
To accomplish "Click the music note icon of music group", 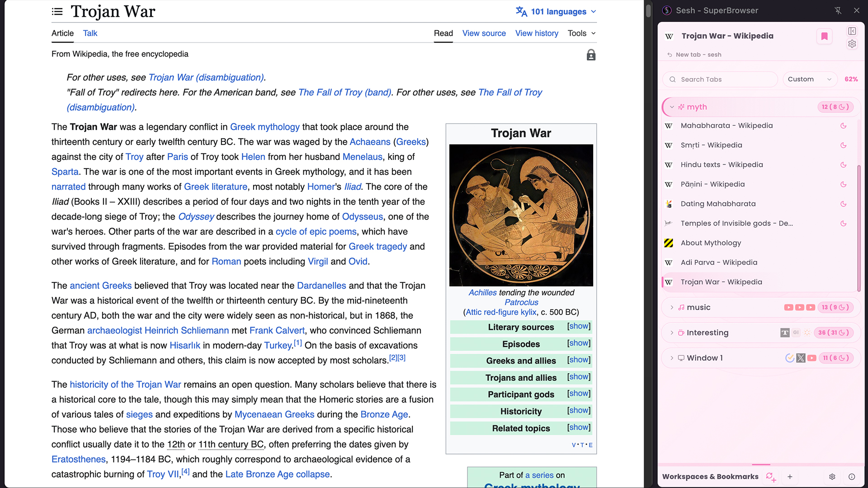I will (681, 307).
